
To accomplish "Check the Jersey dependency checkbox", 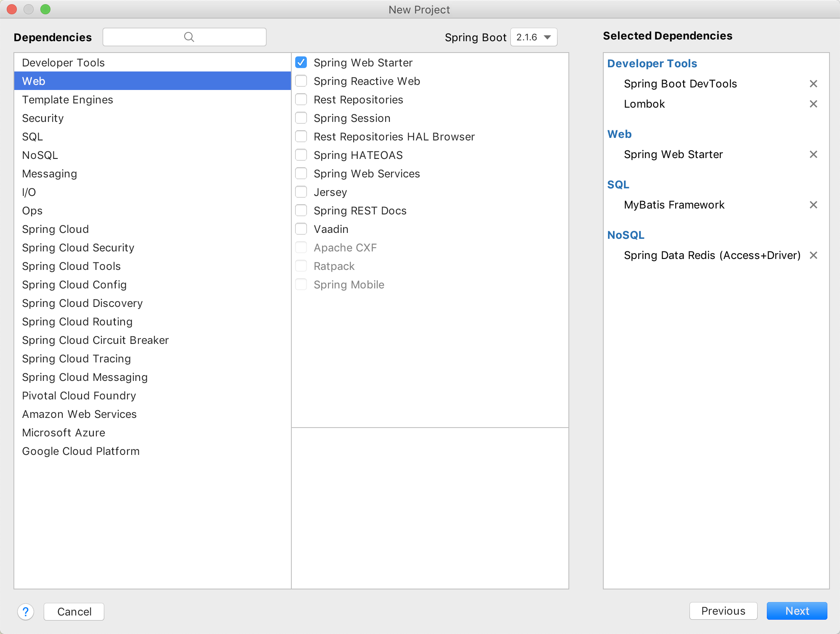I will click(301, 192).
